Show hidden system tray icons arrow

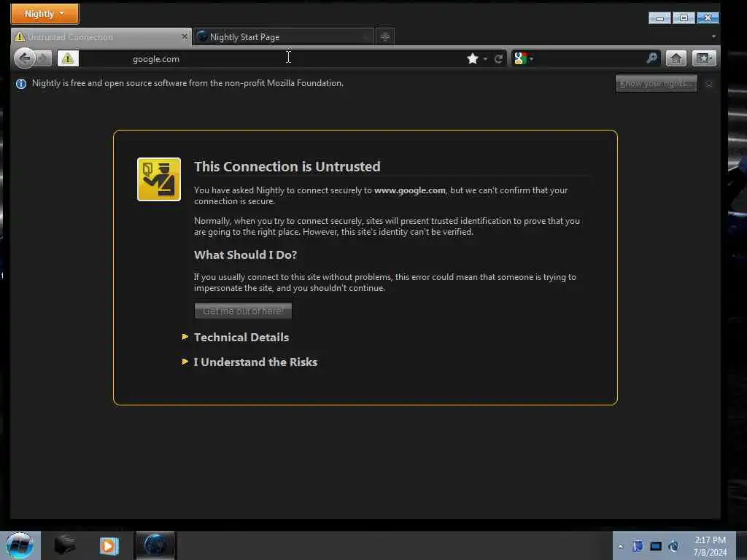coord(620,547)
